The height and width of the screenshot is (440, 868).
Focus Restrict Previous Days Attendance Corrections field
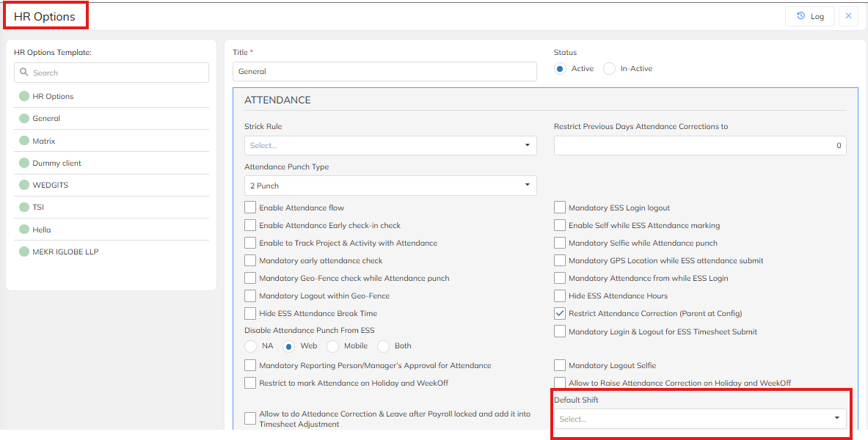pyautogui.click(x=700, y=145)
